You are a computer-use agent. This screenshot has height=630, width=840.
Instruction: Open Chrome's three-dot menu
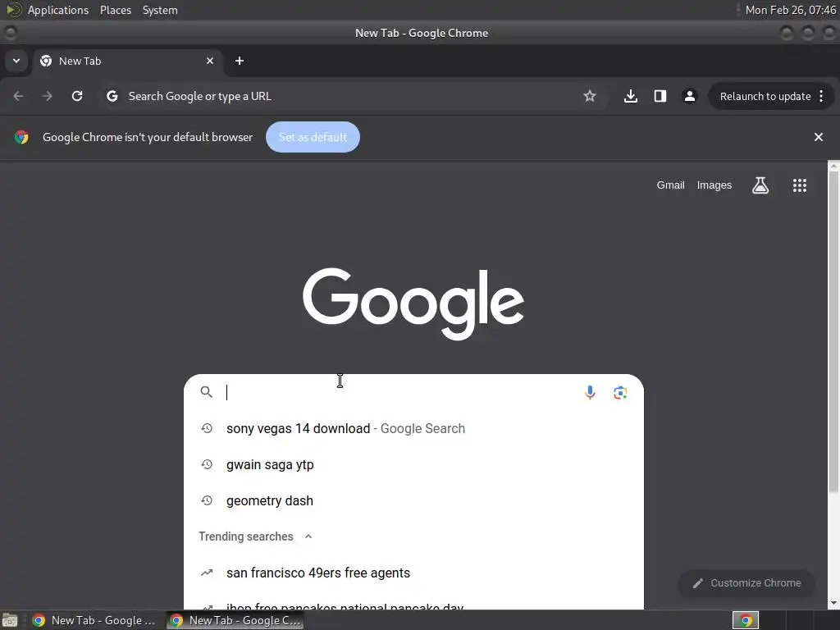(821, 97)
